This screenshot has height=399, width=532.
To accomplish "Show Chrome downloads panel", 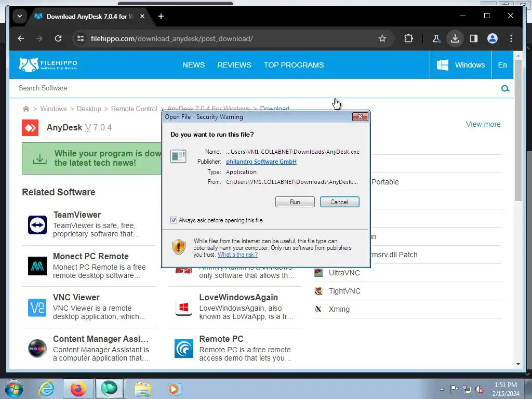I will coord(455,38).
